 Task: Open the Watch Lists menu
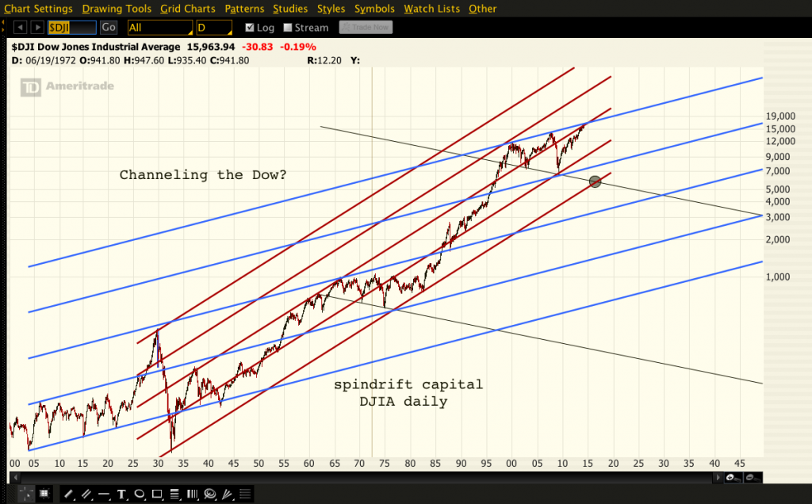coord(431,9)
